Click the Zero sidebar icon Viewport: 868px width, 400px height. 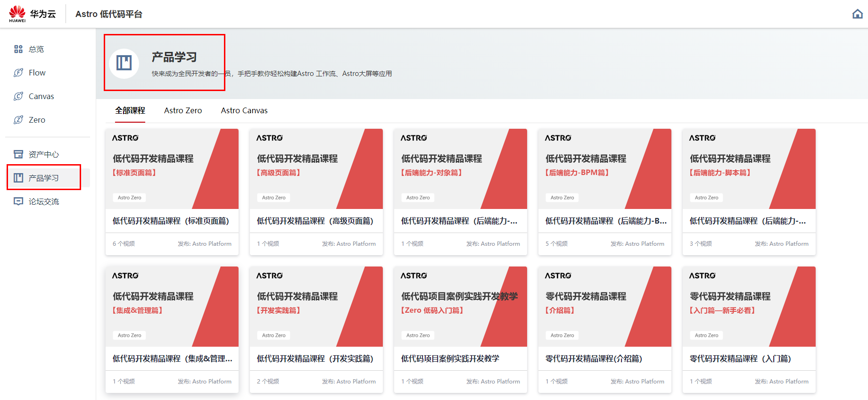(x=18, y=120)
